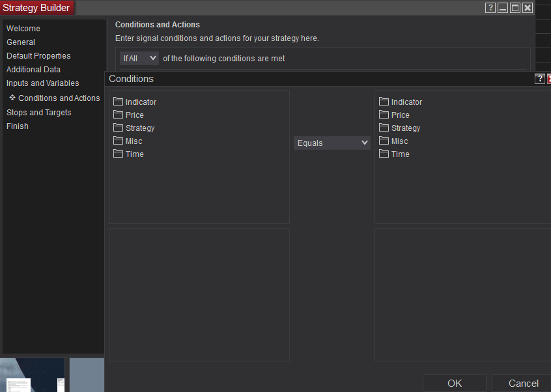Screen dimensions: 551x392
Task: Select Inputs and Variables in sidebar
Action: (42, 83)
